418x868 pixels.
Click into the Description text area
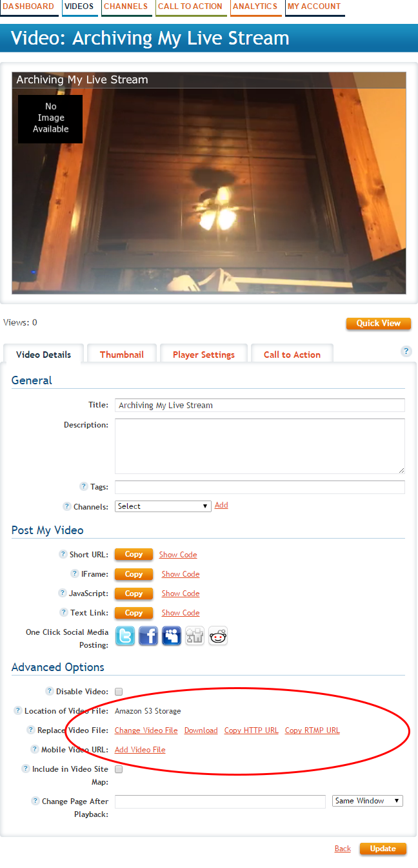pos(260,446)
